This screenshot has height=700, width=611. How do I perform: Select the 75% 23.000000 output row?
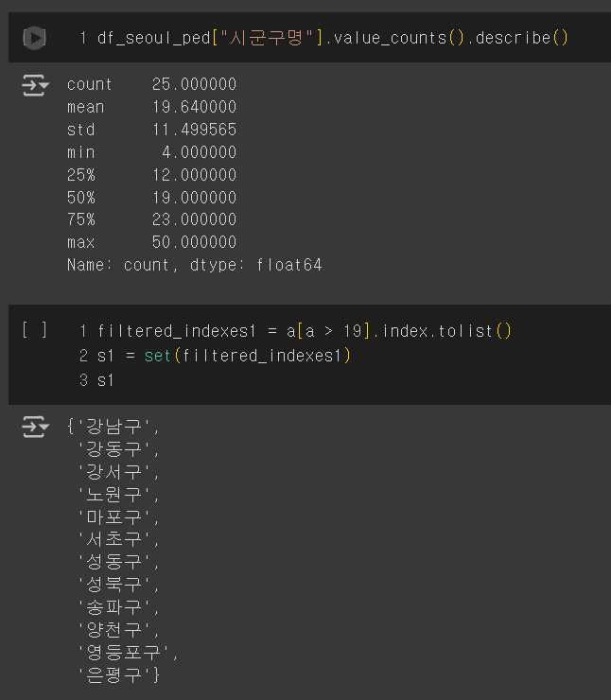click(151, 219)
